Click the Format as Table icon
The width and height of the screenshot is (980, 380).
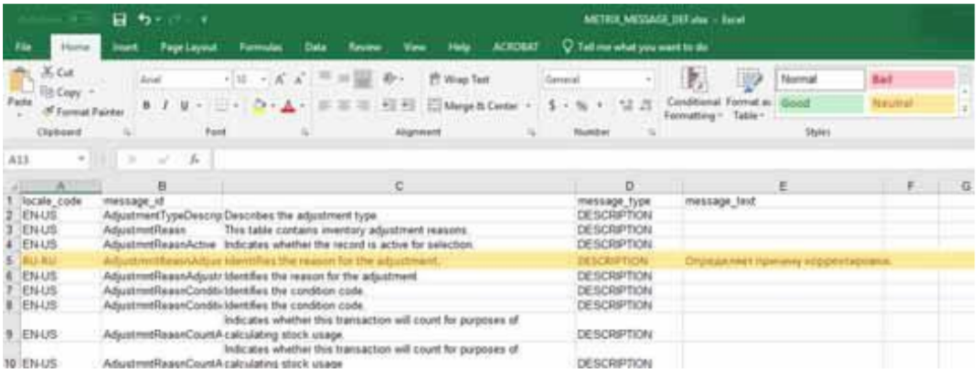pos(746,86)
